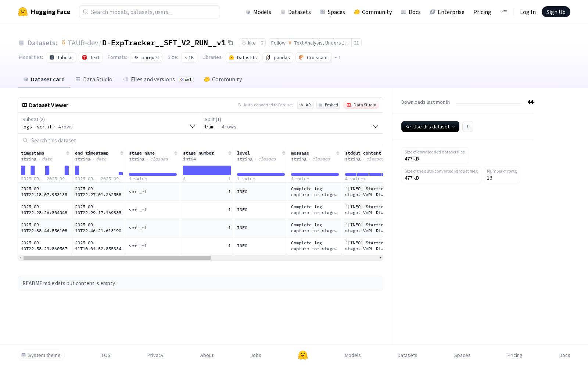This screenshot has width=588, height=368.
Task: Focus the main search models field
Action: (x=150, y=12)
